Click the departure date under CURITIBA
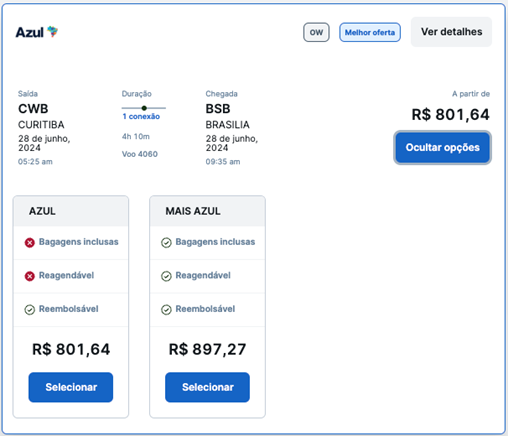The width and height of the screenshot is (508, 436). [44, 143]
